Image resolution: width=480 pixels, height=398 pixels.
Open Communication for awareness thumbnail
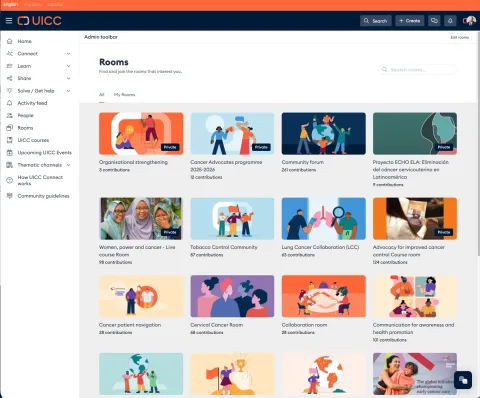point(415,296)
